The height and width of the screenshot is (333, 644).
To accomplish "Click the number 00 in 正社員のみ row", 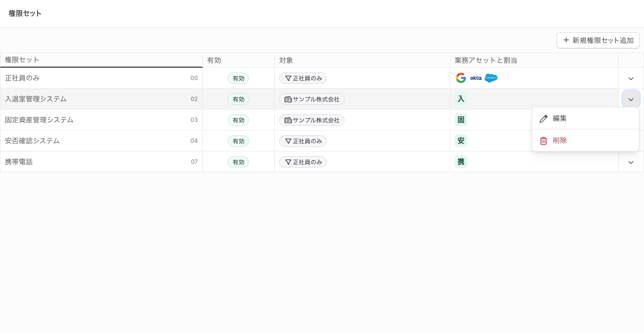I will pyautogui.click(x=194, y=78).
